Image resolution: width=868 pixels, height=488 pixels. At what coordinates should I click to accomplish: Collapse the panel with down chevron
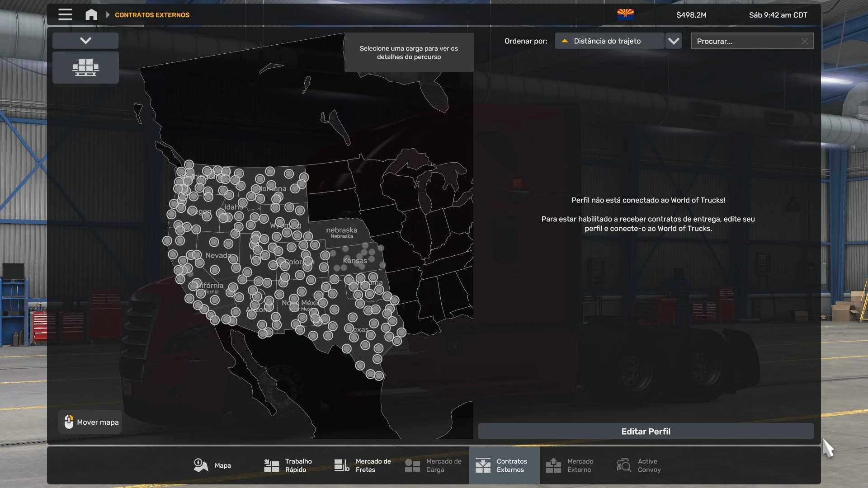click(x=85, y=41)
